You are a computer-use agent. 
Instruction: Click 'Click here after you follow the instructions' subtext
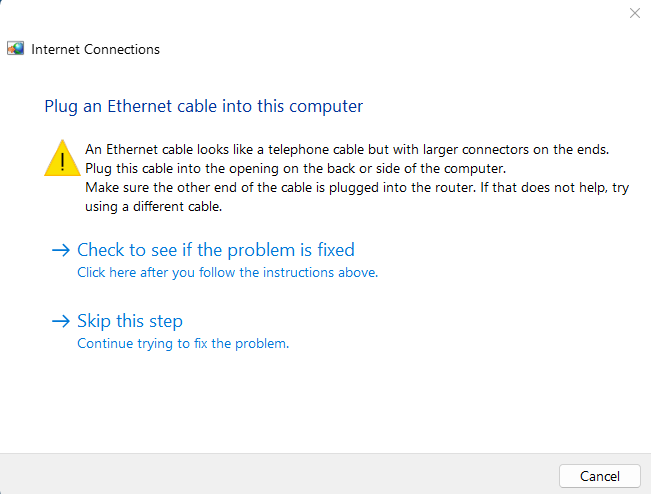[228, 272]
